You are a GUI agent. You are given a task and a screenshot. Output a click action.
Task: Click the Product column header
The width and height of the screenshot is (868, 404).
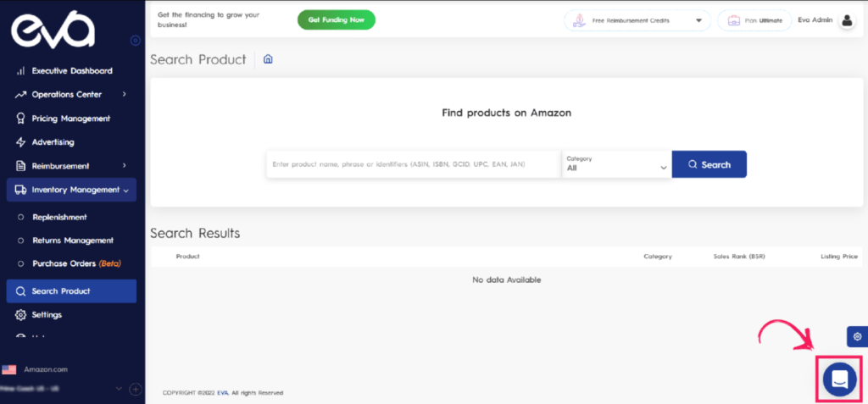coord(187,257)
